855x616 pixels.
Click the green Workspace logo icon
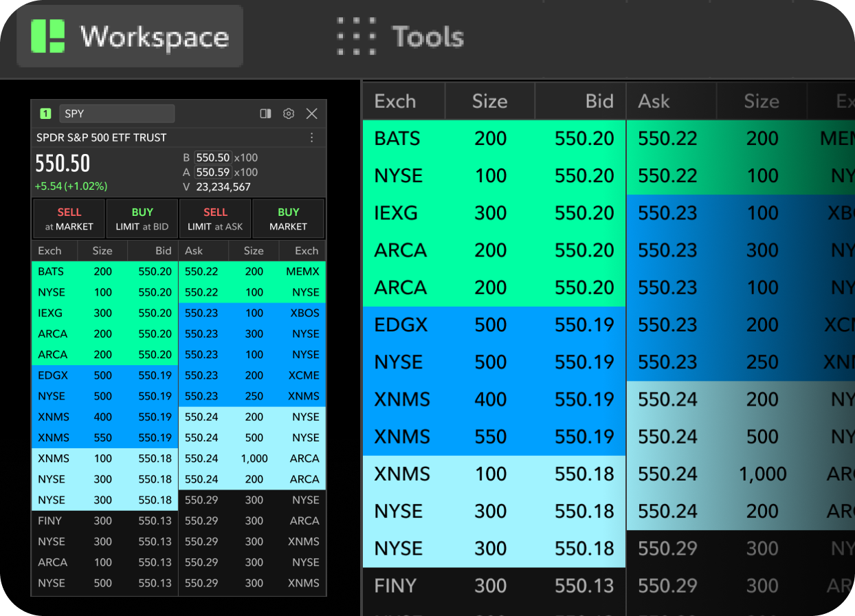pos(47,36)
